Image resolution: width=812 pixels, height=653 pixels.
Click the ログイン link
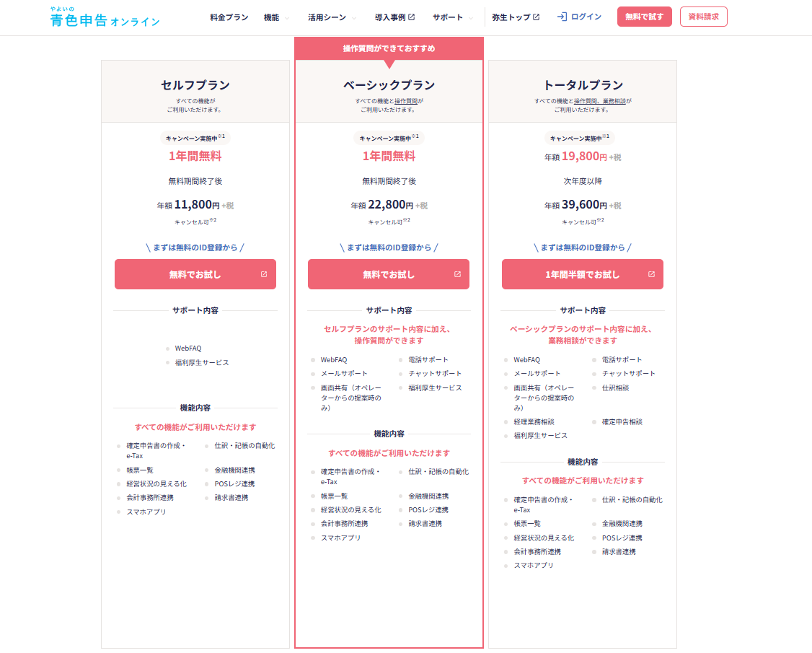[586, 17]
